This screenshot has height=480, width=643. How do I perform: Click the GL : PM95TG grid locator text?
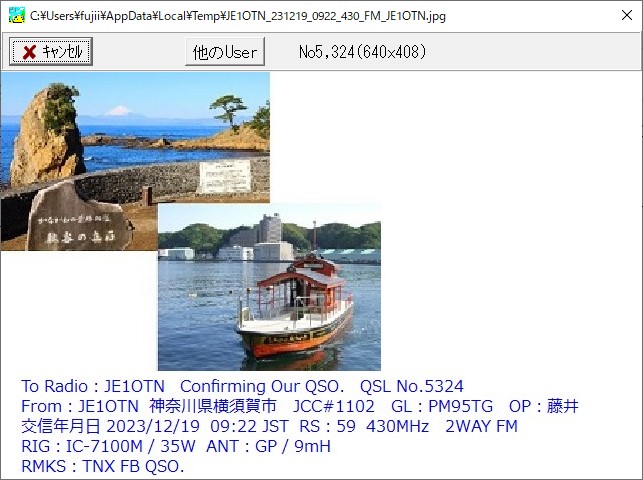[x=442, y=406]
